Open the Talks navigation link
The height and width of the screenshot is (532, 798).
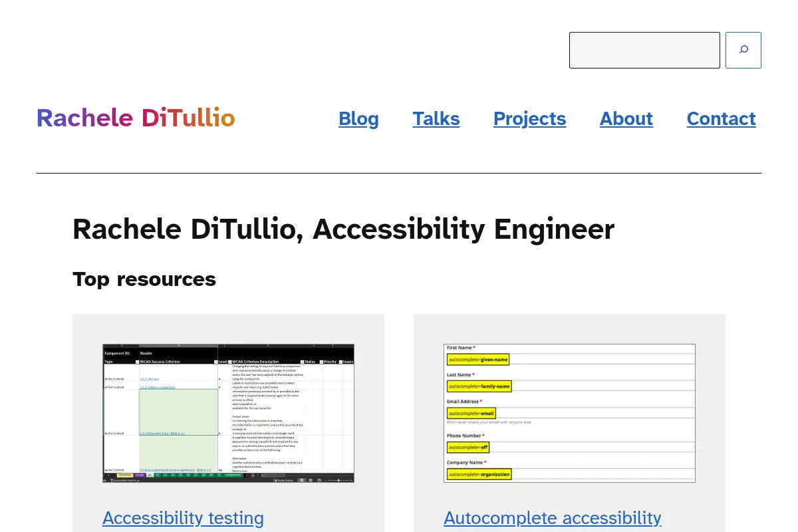(x=436, y=118)
